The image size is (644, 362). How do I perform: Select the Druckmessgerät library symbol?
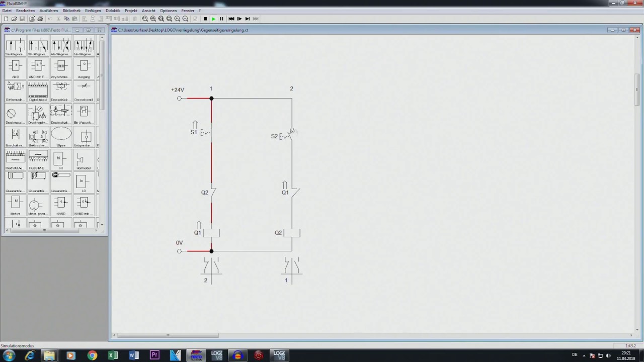pyautogui.click(x=15, y=115)
